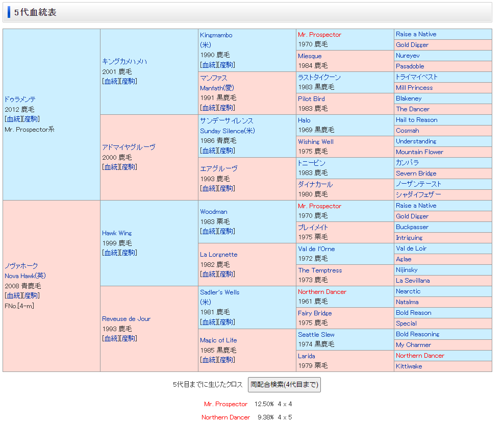Click the Miesque horse link
The image size is (504, 423).
coord(310,56)
